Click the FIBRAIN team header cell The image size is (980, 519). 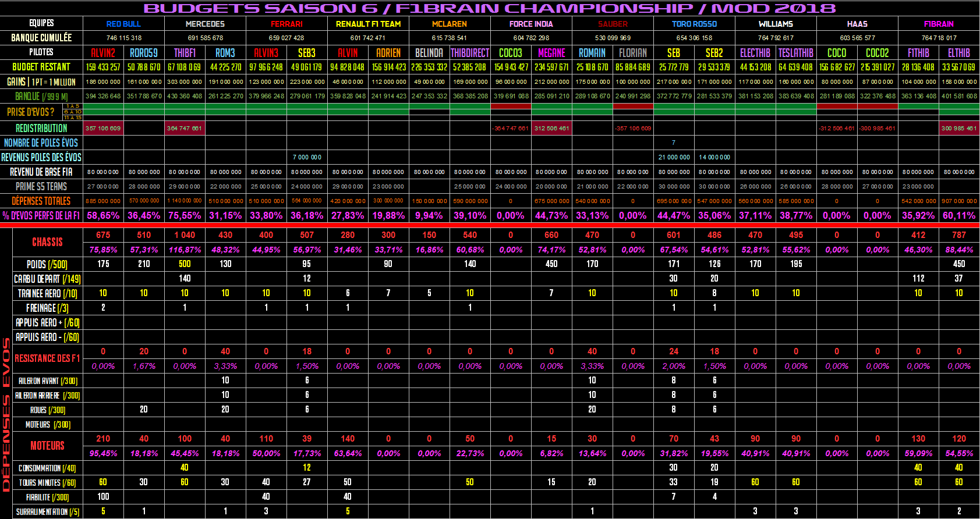pyautogui.click(x=939, y=24)
